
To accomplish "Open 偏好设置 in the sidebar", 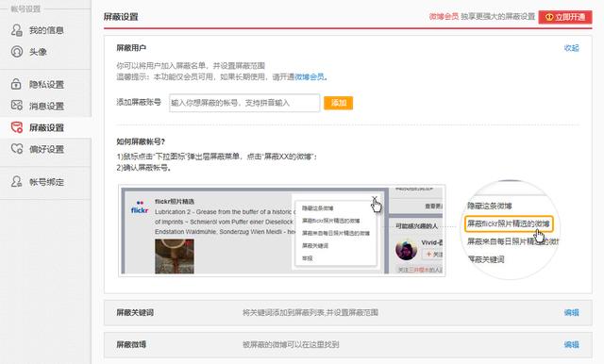I will pos(45,149).
